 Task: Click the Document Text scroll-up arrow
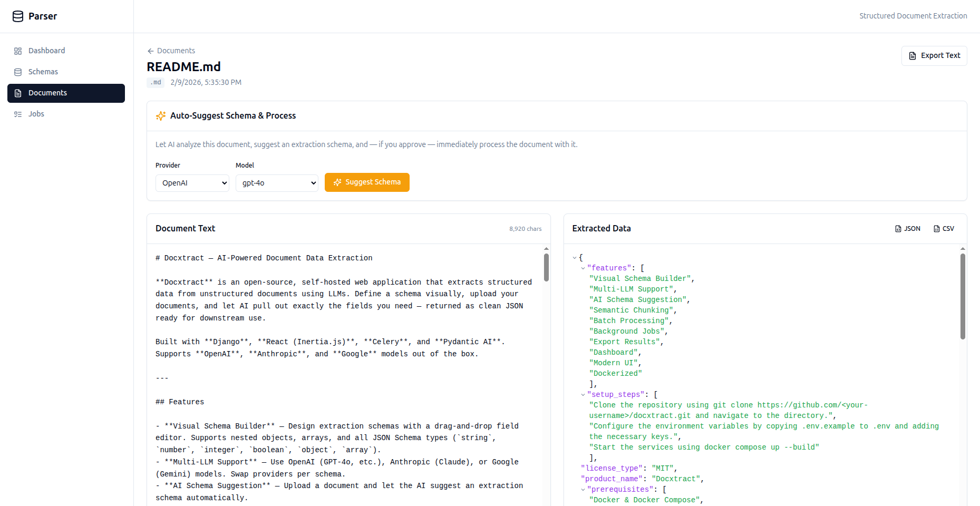546,248
